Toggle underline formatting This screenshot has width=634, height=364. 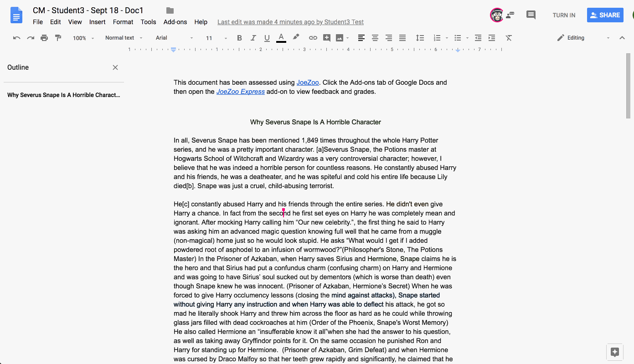pyautogui.click(x=267, y=38)
